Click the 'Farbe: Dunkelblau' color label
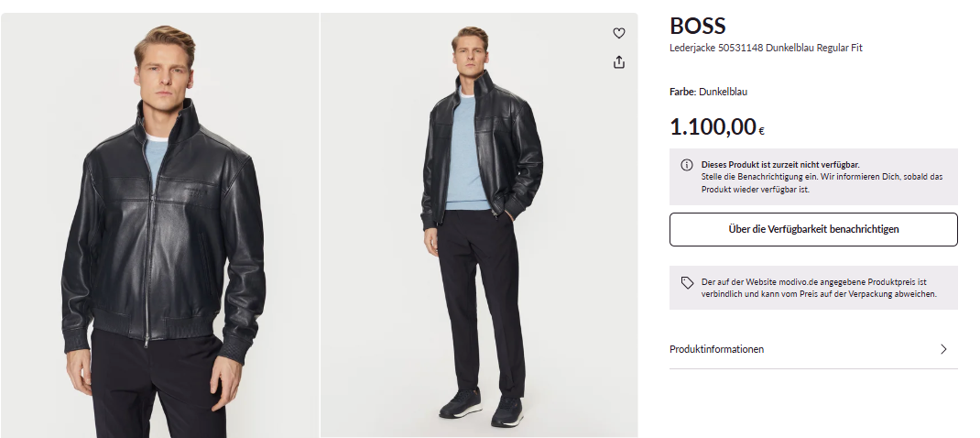The image size is (980, 438). 708,92
